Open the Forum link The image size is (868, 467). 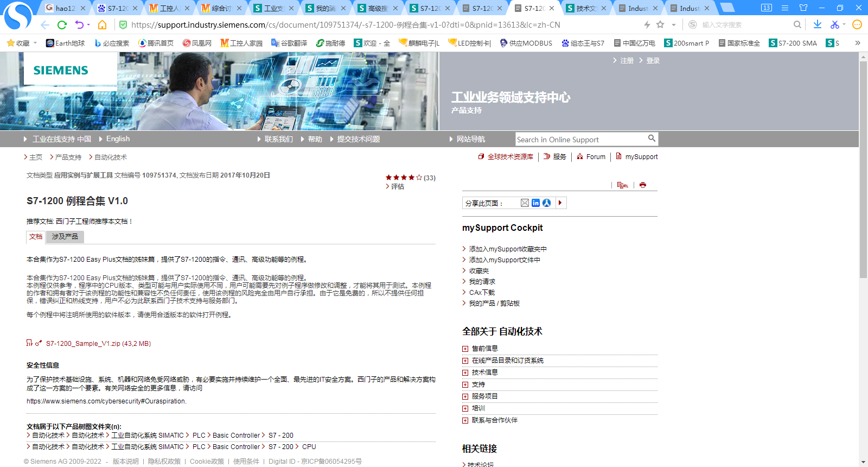(x=595, y=157)
